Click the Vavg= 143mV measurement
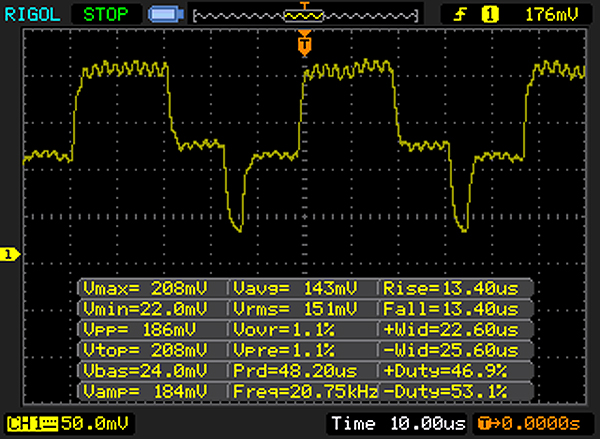This screenshot has height=439, width=600. coord(295,288)
